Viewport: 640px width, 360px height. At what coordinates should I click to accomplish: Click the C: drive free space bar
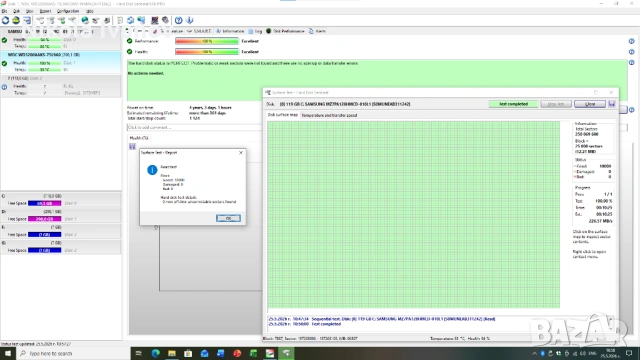point(44,203)
